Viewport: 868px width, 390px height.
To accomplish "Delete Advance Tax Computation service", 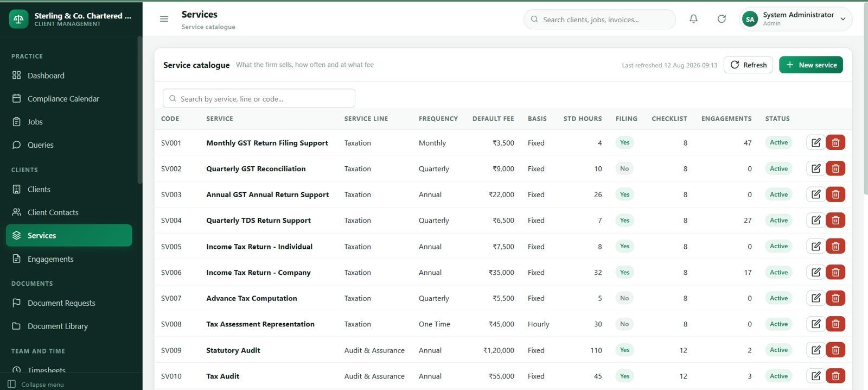I will pyautogui.click(x=835, y=298).
